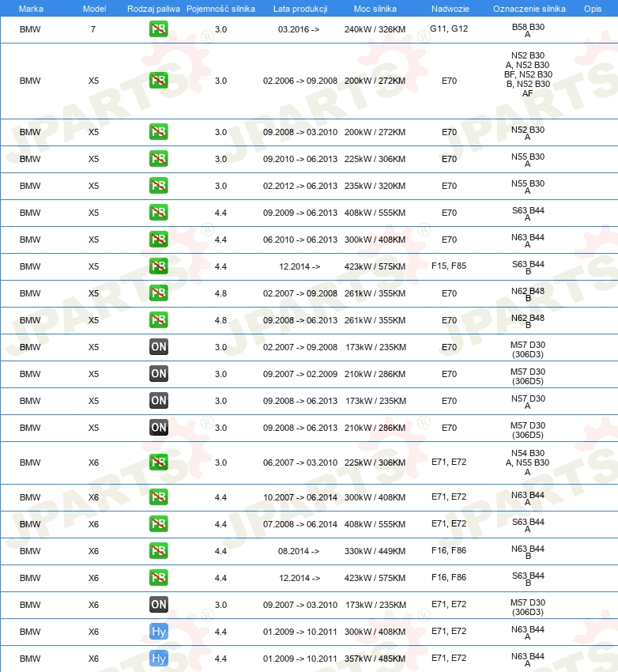
Task: Click petrol icon in X5 09.2008 -> 03.2010 row
Action: click(x=159, y=132)
